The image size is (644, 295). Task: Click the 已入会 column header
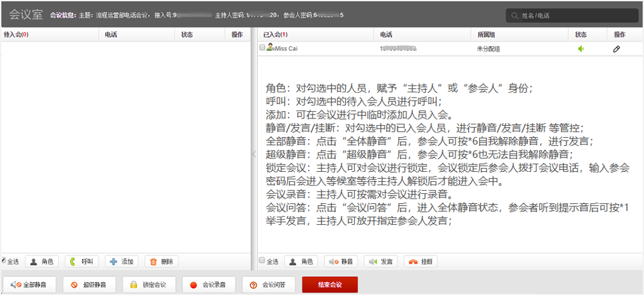[x=275, y=34]
